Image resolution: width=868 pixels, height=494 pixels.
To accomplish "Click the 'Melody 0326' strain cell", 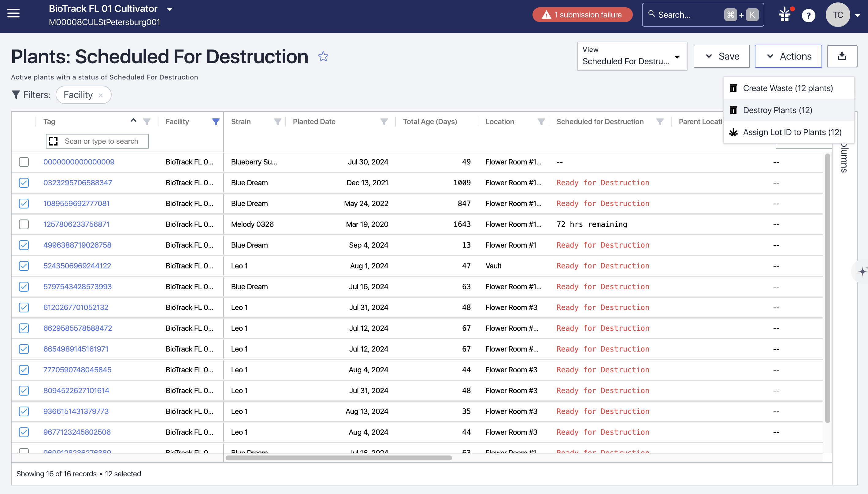I will pos(252,224).
